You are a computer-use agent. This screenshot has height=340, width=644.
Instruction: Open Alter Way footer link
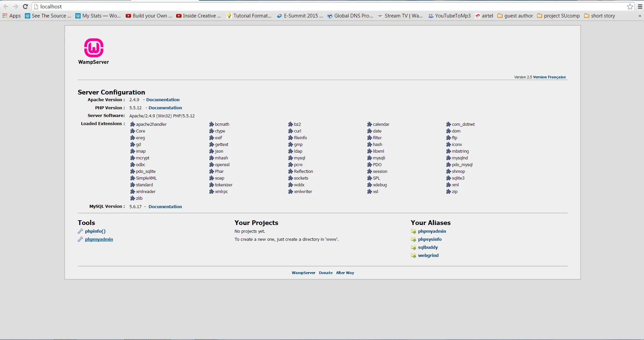tap(345, 273)
